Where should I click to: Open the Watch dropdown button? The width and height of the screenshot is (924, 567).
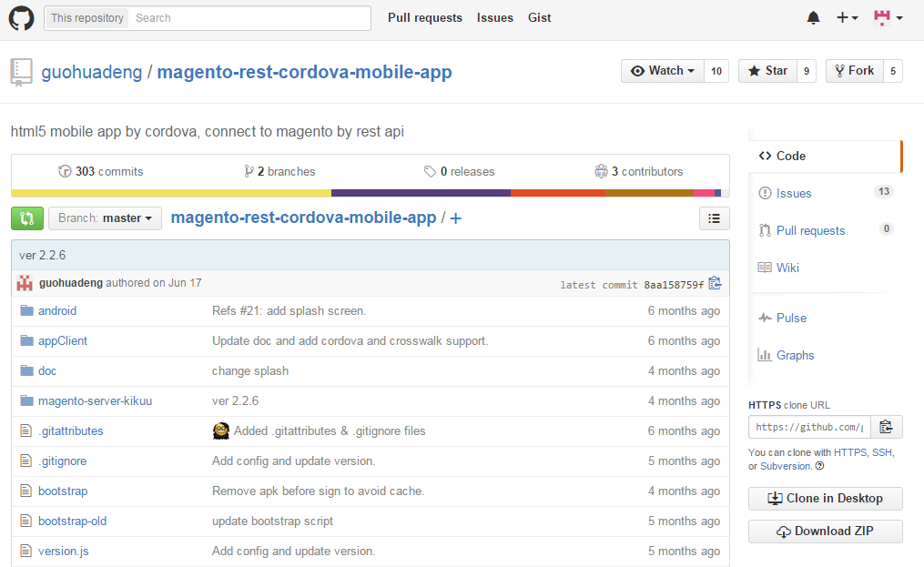pos(663,71)
